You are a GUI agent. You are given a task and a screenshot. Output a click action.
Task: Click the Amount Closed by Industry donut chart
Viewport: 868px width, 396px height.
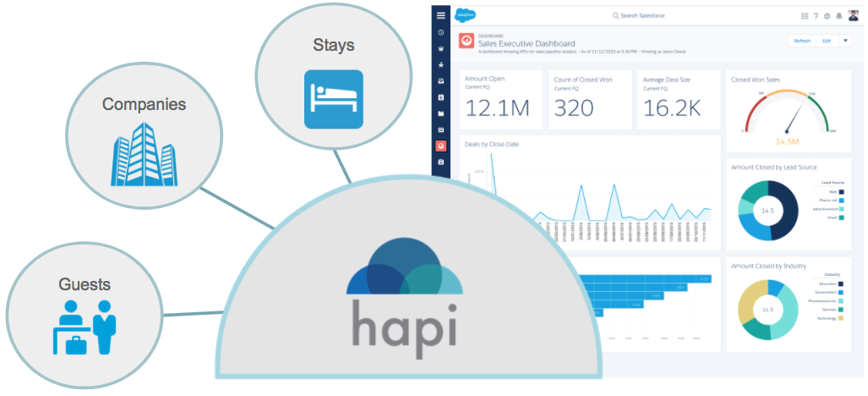767,310
